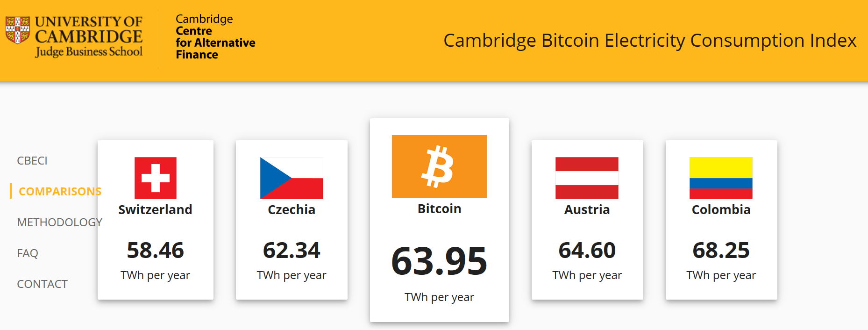Click the Colombia flag icon

[x=721, y=178]
